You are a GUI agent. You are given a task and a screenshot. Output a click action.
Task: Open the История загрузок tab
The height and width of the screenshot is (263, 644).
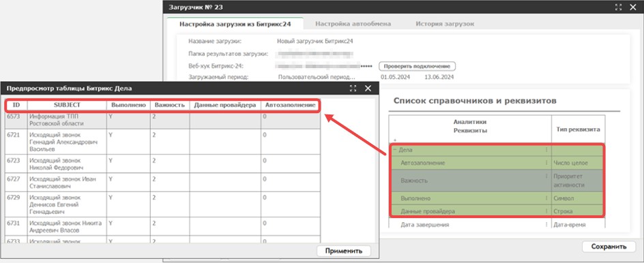pos(445,24)
